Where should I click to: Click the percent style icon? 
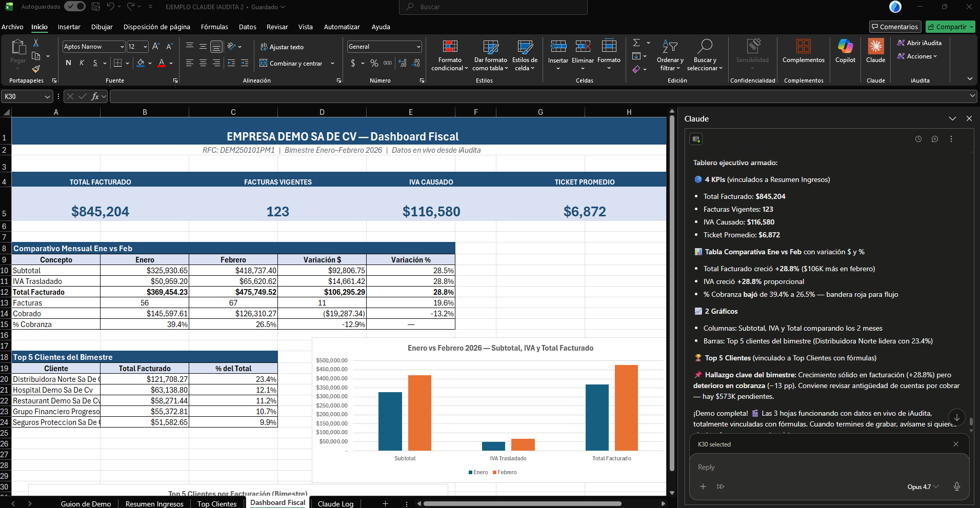pos(374,63)
